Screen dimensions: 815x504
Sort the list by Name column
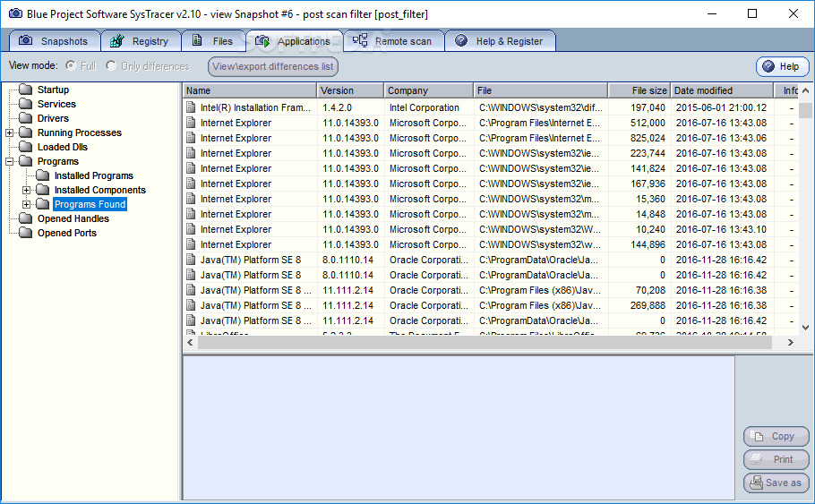(250, 90)
